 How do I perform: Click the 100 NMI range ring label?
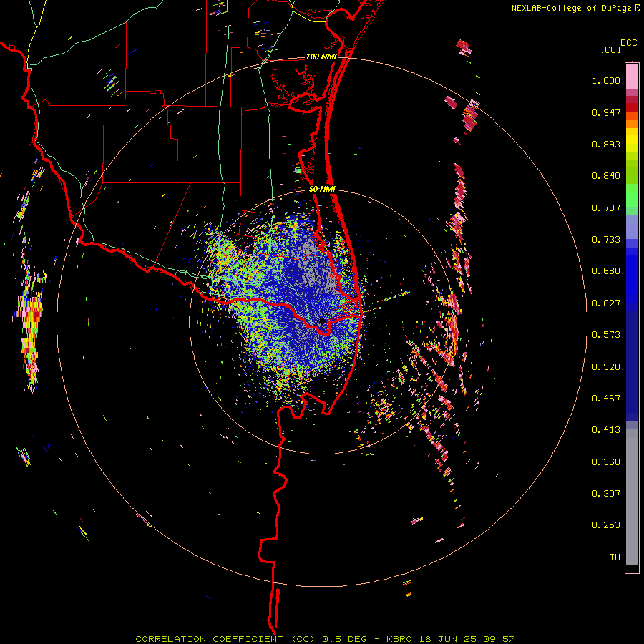tap(321, 57)
